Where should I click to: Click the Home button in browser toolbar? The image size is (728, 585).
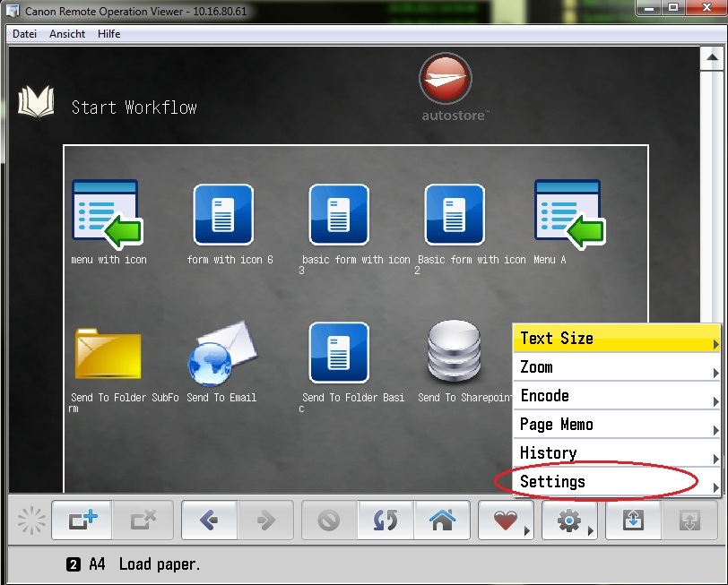(442, 520)
